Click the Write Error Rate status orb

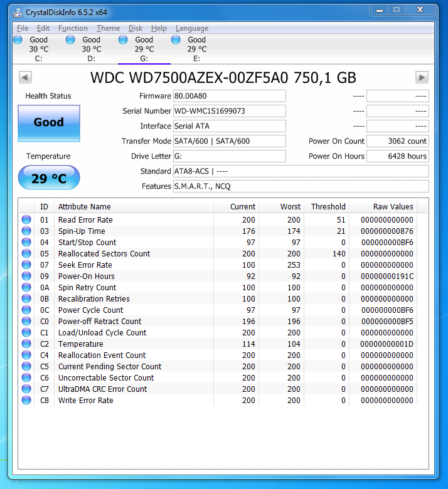point(26,401)
